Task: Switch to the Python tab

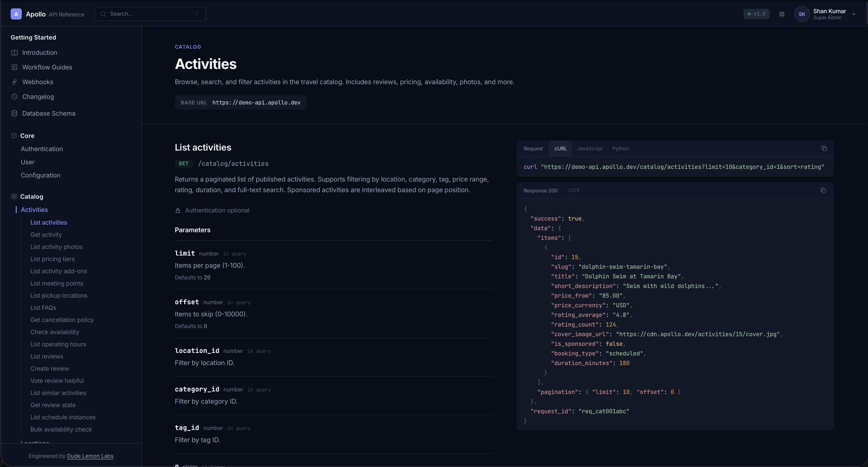Action: point(621,148)
